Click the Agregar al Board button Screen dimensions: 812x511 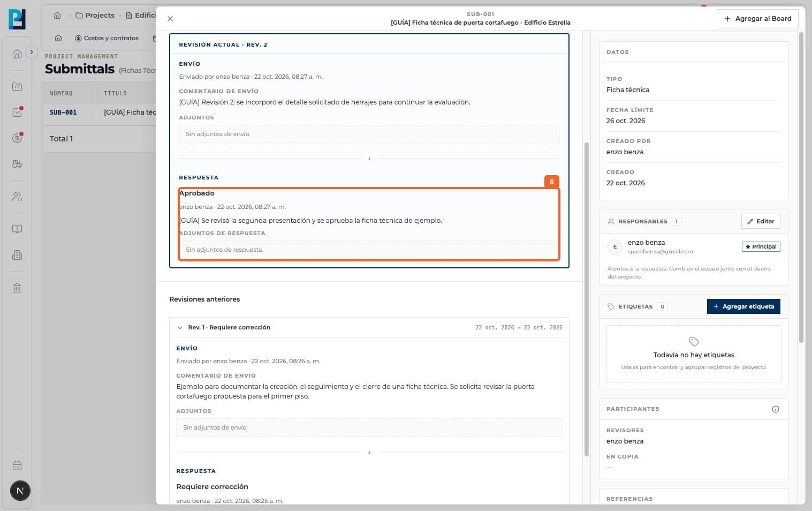pos(757,19)
